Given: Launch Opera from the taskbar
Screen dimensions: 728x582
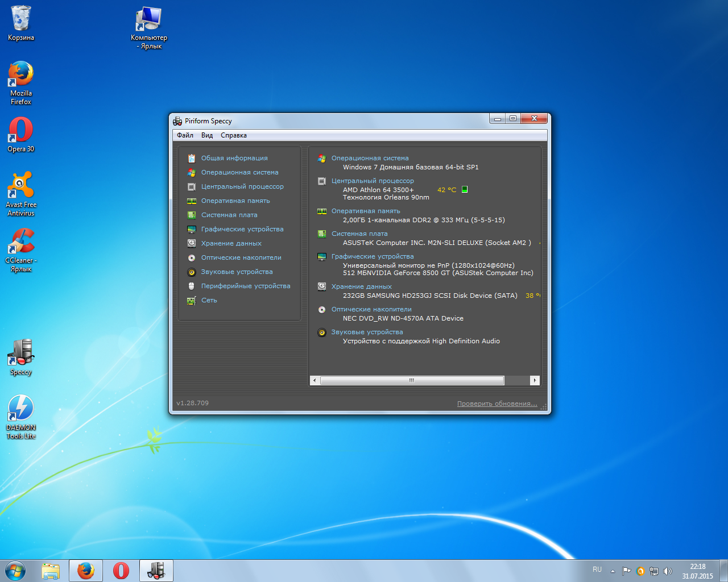Looking at the screenshot, I should (x=121, y=571).
